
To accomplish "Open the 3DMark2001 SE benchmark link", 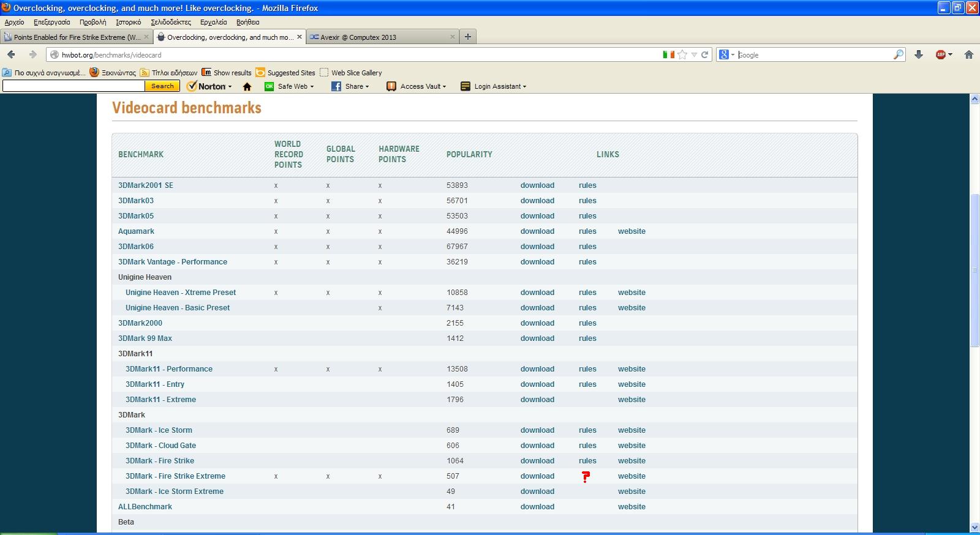I will 146,185.
